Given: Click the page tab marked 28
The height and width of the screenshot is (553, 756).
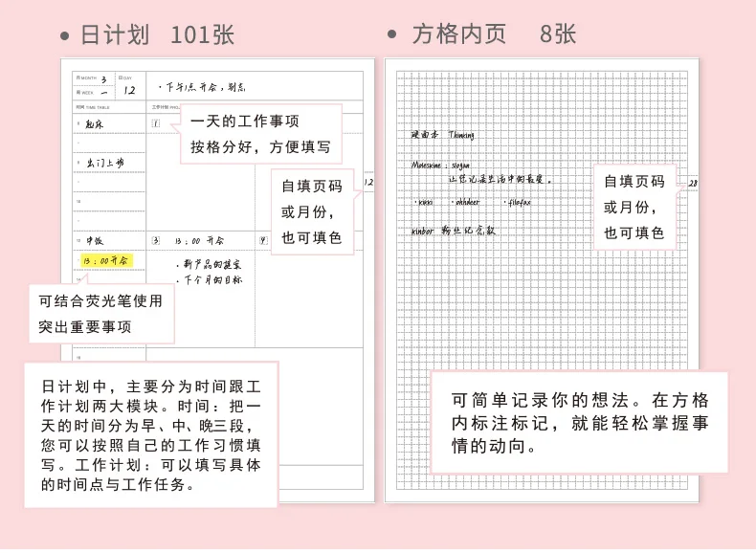Looking at the screenshot, I should tap(693, 183).
